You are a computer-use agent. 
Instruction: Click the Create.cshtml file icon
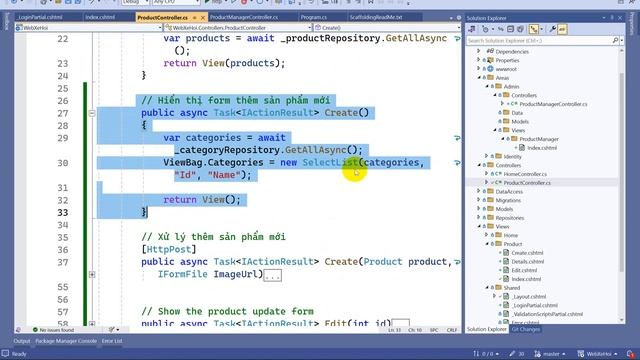[x=506, y=253]
